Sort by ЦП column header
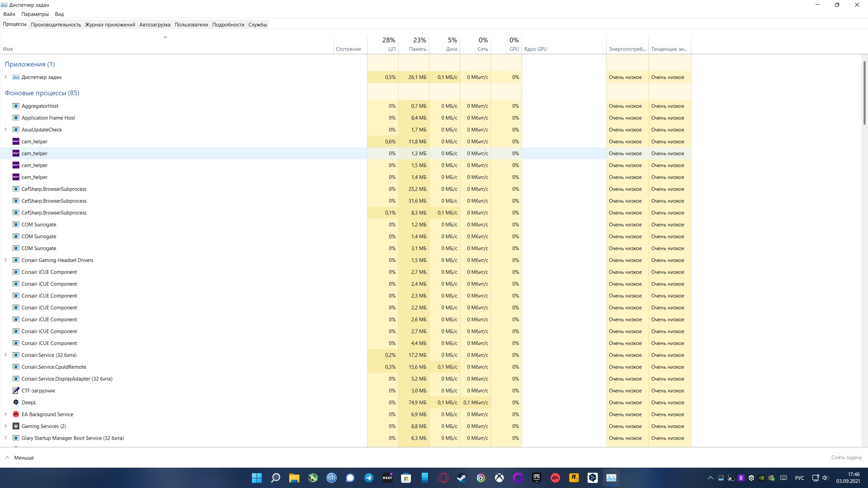This screenshot has width=868, height=488. coord(383,44)
